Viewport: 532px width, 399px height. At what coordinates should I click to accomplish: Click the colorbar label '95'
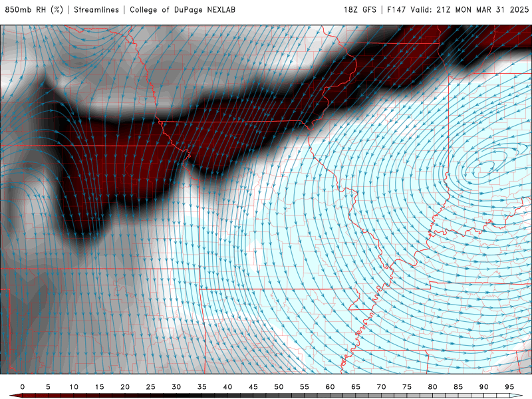[x=509, y=387]
